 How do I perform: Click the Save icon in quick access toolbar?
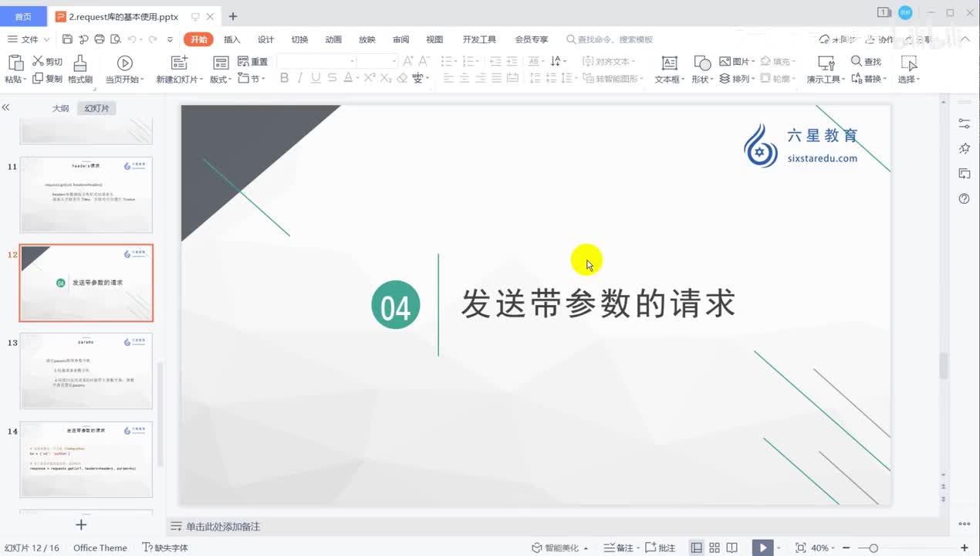click(x=67, y=39)
